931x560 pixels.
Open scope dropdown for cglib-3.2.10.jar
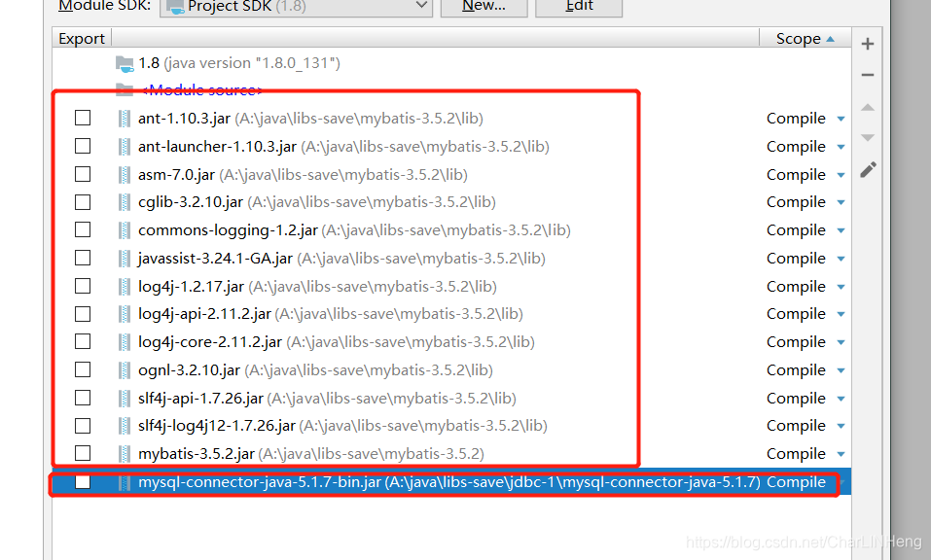click(x=841, y=202)
